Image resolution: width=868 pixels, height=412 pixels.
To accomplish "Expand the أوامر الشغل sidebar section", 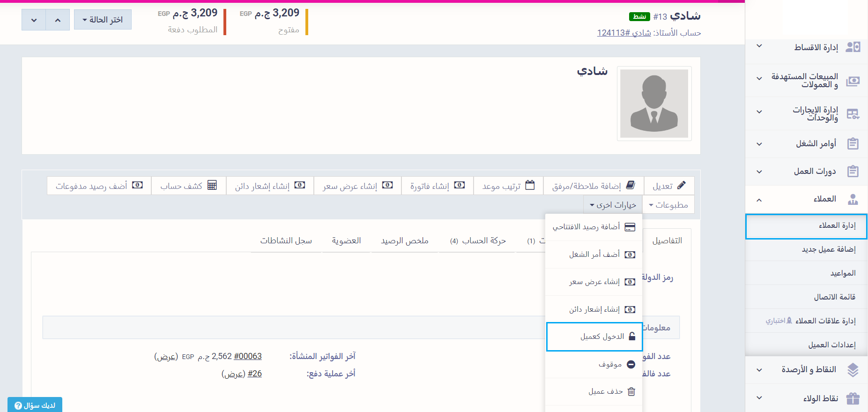I will point(759,144).
